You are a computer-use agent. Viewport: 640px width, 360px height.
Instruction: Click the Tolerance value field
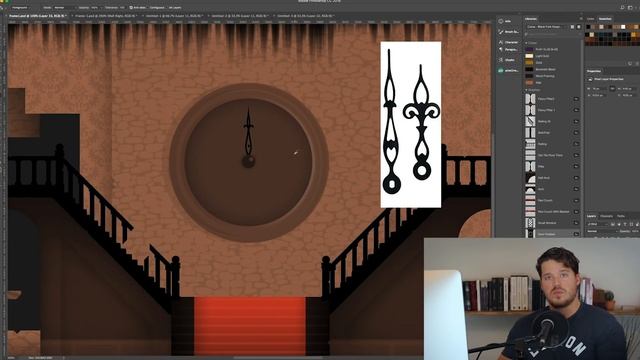tap(122, 8)
